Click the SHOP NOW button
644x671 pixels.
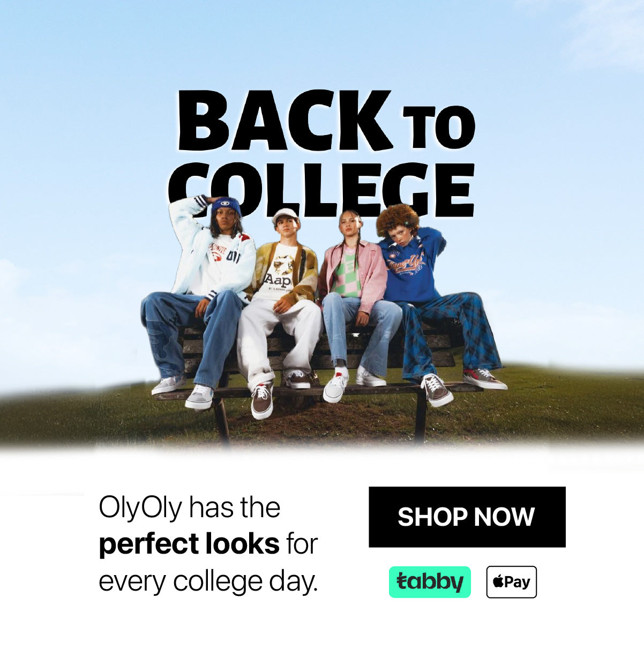(467, 517)
